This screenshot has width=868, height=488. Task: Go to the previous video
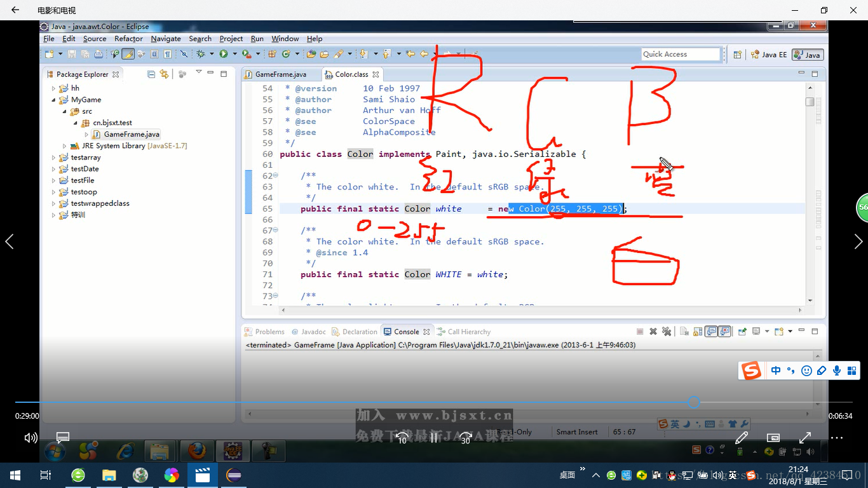point(9,241)
